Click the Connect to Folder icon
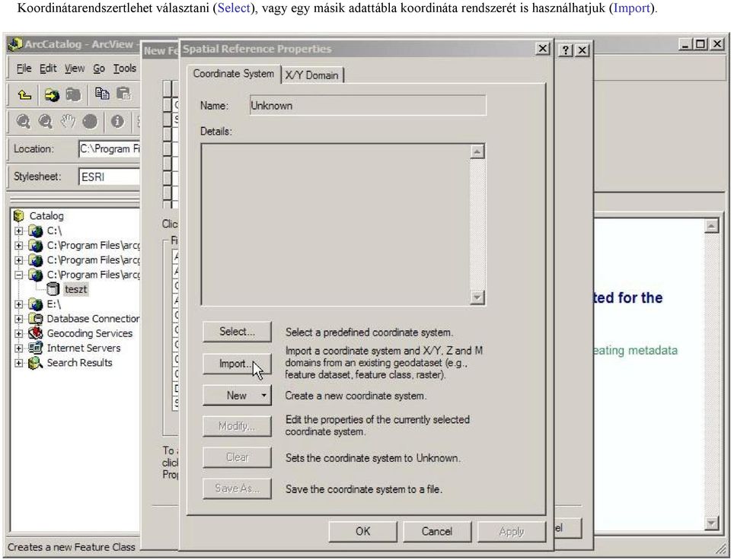 [52, 95]
